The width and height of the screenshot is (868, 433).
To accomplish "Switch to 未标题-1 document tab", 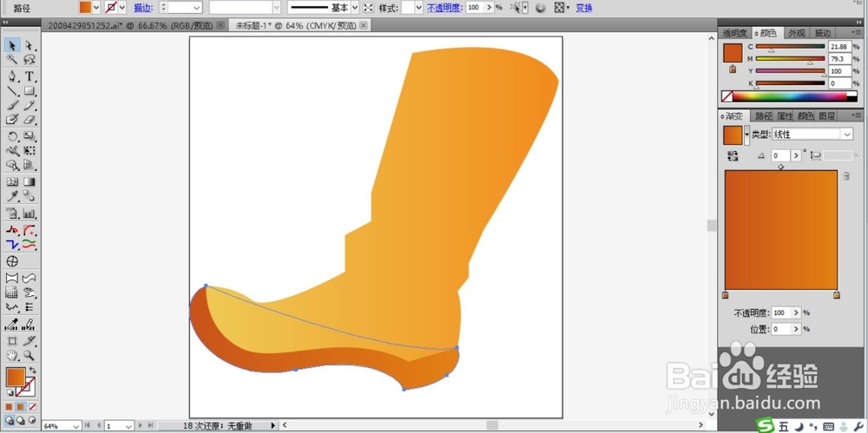I will tap(299, 25).
